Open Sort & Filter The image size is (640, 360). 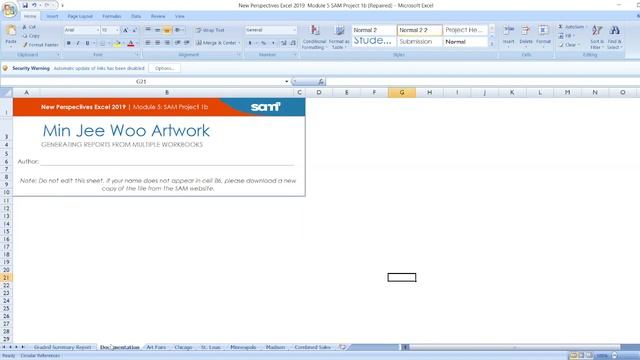point(597,37)
